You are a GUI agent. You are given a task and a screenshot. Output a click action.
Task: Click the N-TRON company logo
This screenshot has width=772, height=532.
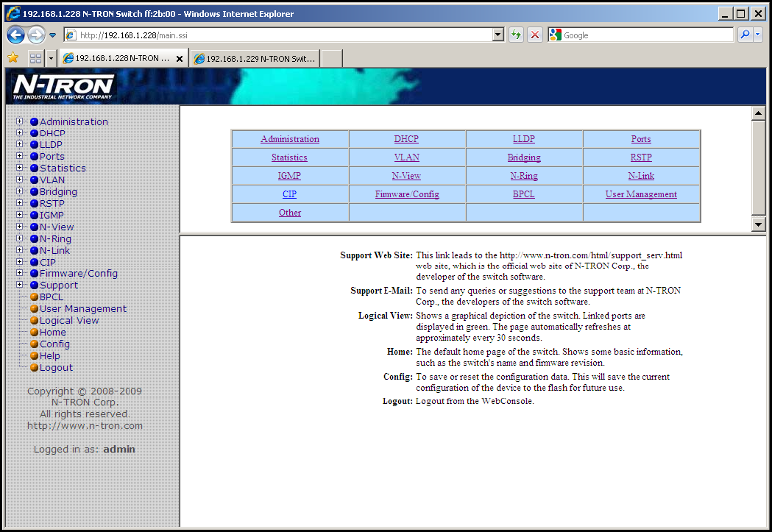tap(64, 86)
